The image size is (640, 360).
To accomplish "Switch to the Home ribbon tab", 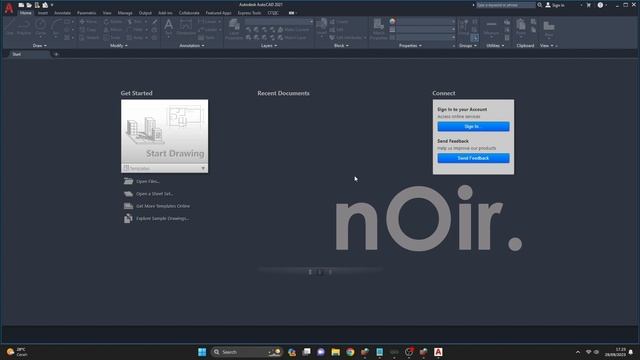I will tap(25, 13).
